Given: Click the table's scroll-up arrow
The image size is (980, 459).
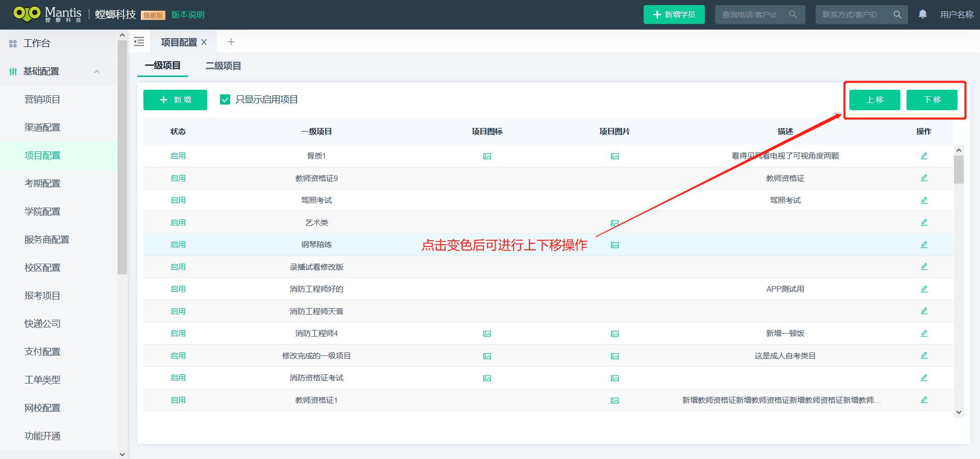Looking at the screenshot, I should coord(959,150).
